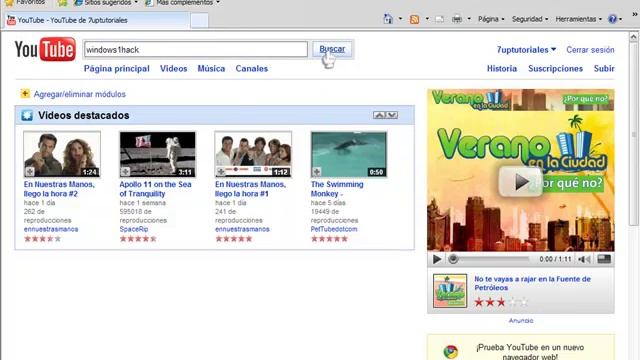Open No te vayas a rajar link

(x=532, y=283)
